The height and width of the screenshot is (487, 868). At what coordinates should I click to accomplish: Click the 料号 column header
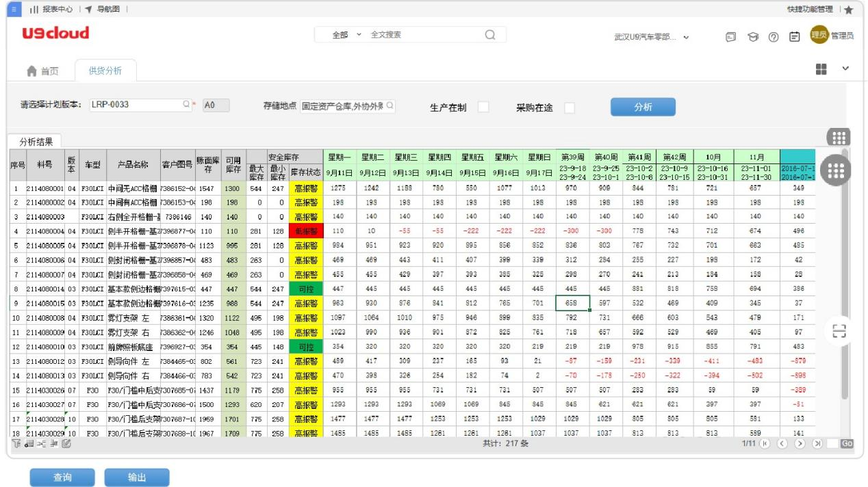click(x=45, y=165)
